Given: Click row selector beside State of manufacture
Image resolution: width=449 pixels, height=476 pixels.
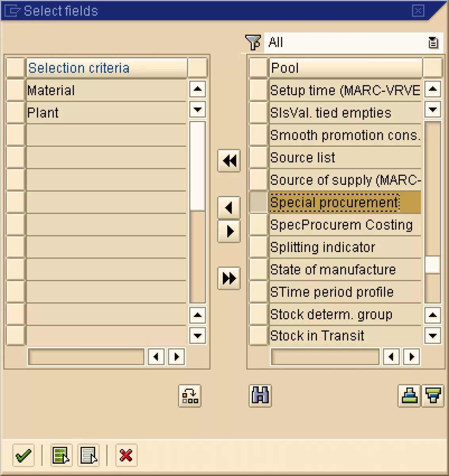Looking at the screenshot, I should (x=259, y=270).
